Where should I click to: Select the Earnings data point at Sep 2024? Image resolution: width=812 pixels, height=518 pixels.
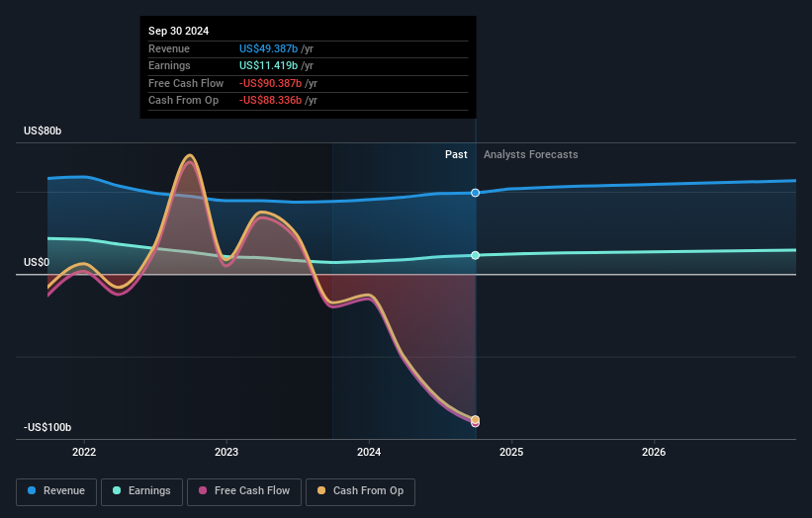(x=476, y=255)
